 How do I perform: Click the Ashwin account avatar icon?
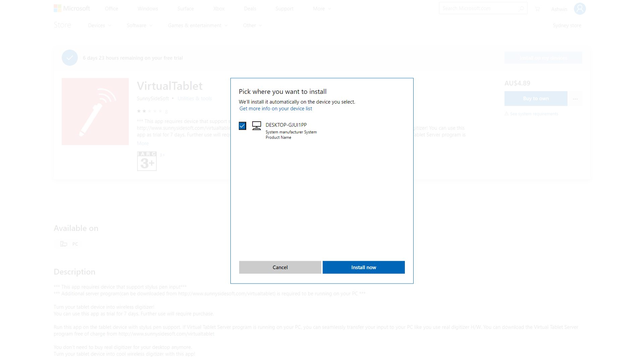580,9
